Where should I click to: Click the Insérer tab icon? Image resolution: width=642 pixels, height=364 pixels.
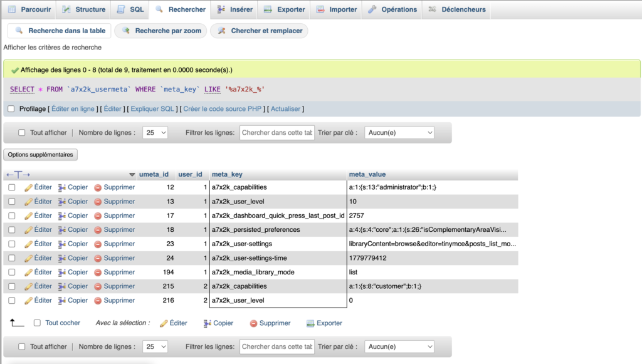click(x=221, y=9)
